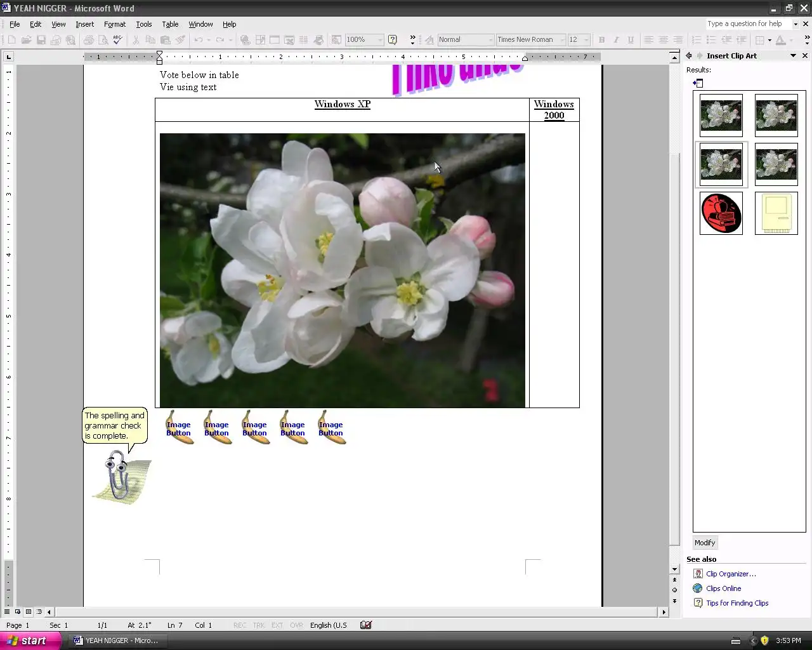Click the Styles and Formatting icon
Viewport: 812px width, 650px height.
pos(429,39)
